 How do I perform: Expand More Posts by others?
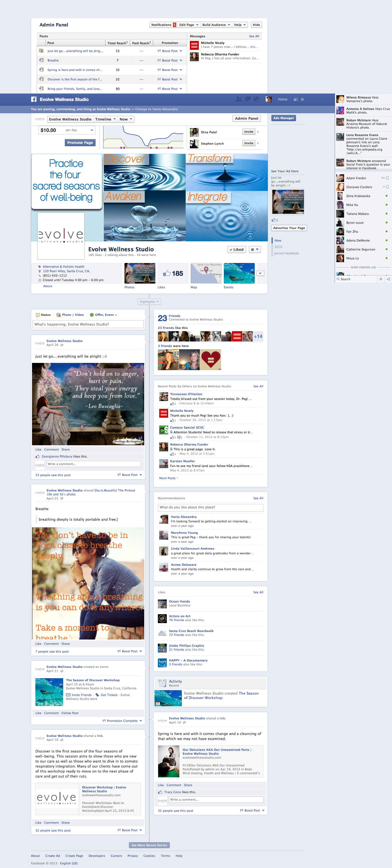click(x=168, y=478)
